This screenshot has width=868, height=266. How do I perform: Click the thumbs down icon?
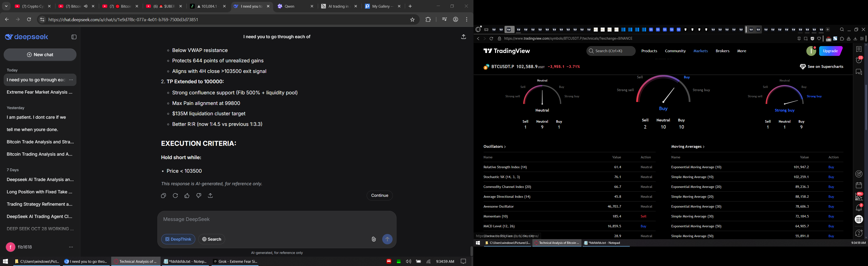tap(199, 196)
